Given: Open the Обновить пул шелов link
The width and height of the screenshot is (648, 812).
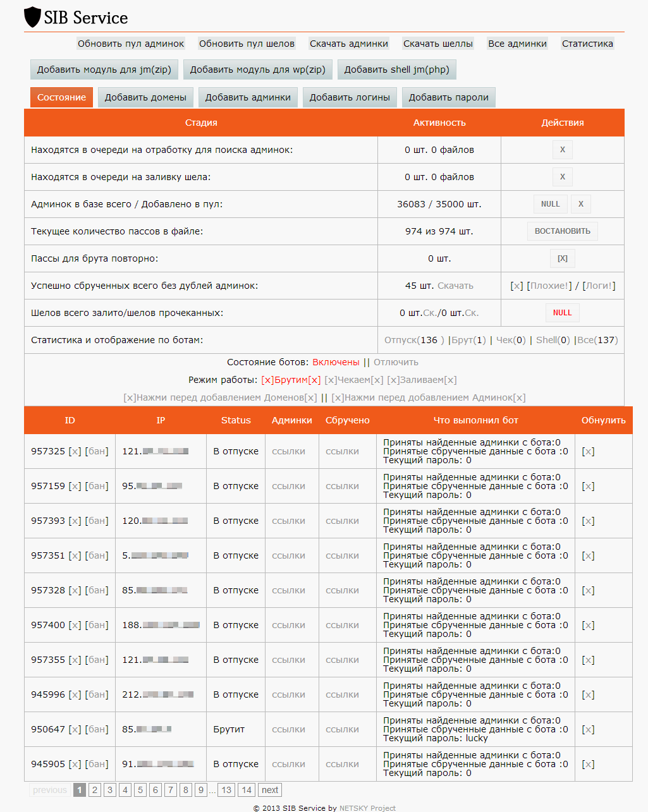Looking at the screenshot, I should [x=247, y=44].
